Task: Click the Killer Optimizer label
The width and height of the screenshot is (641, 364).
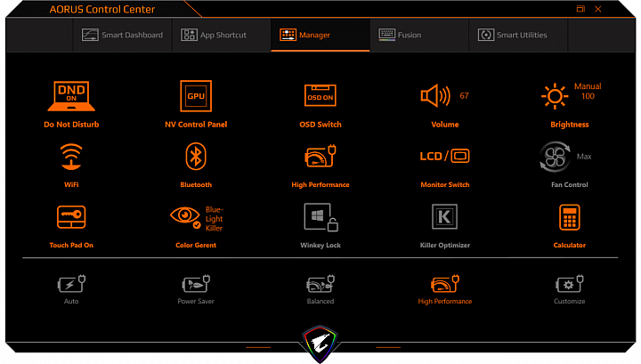Action: pyautogui.click(x=445, y=245)
